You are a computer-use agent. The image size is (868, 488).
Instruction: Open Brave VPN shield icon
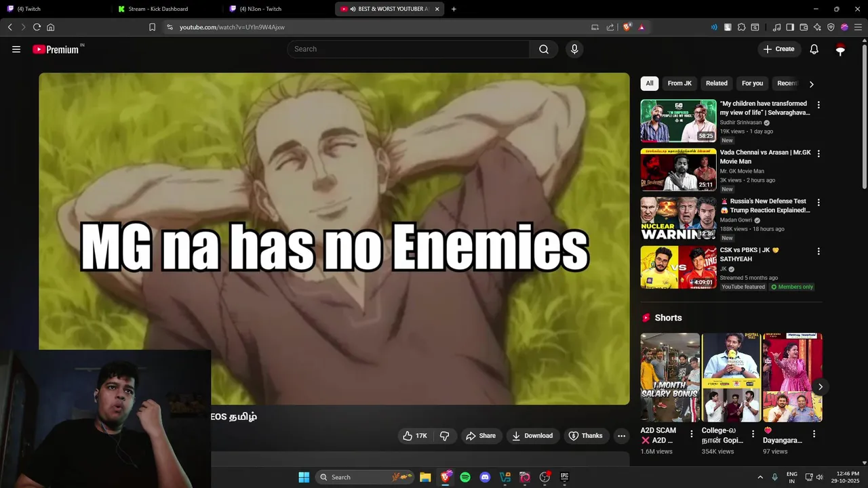(x=831, y=27)
